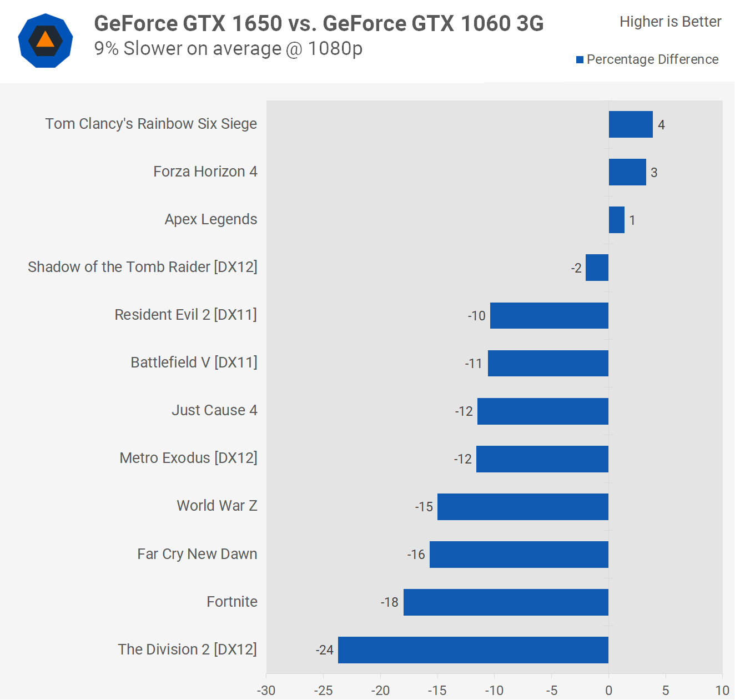
Task: Click the blue Percentage Difference legend square
Action: (x=580, y=59)
